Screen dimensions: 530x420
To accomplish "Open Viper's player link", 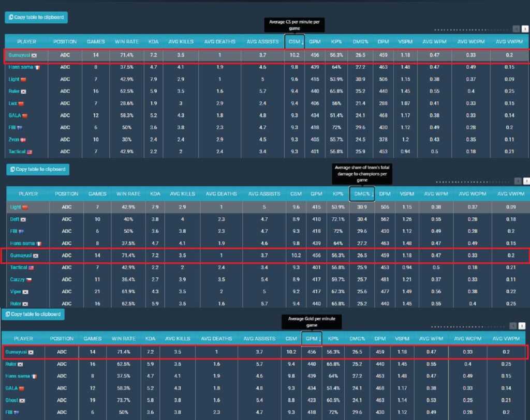I will point(16,292).
